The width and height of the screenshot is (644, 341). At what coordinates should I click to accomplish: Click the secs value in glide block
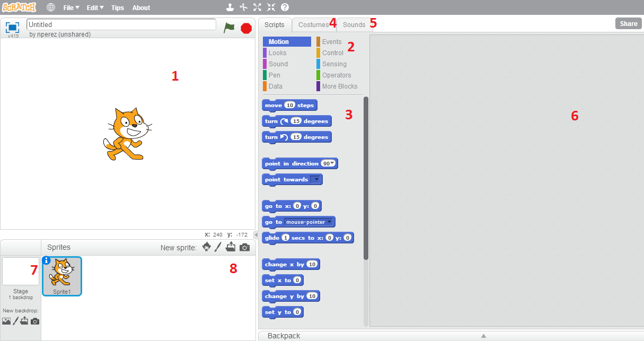286,238
